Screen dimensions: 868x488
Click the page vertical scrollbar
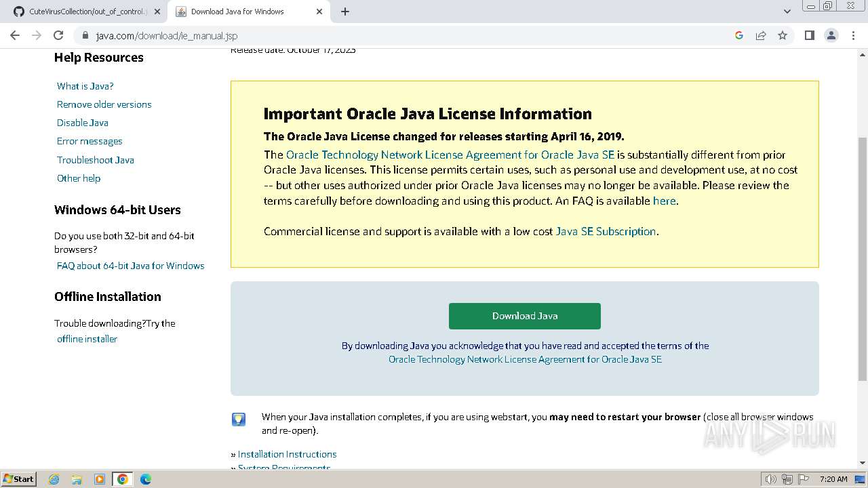pyautogui.click(x=862, y=258)
